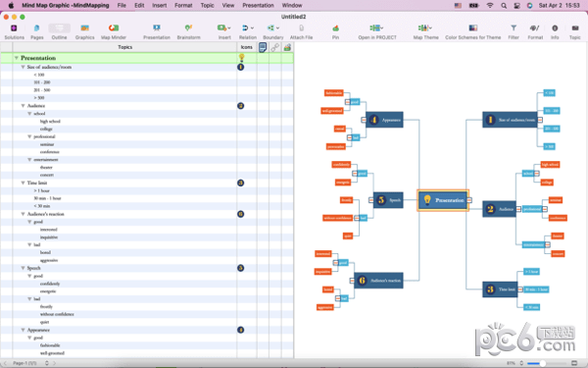Click the Icons column header
Viewport: 588px width, 368px height.
pyautogui.click(x=246, y=47)
